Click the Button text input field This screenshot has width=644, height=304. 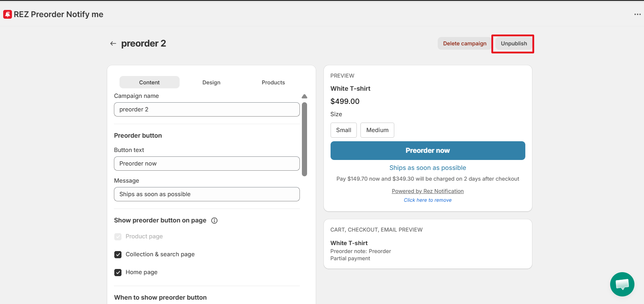click(207, 164)
